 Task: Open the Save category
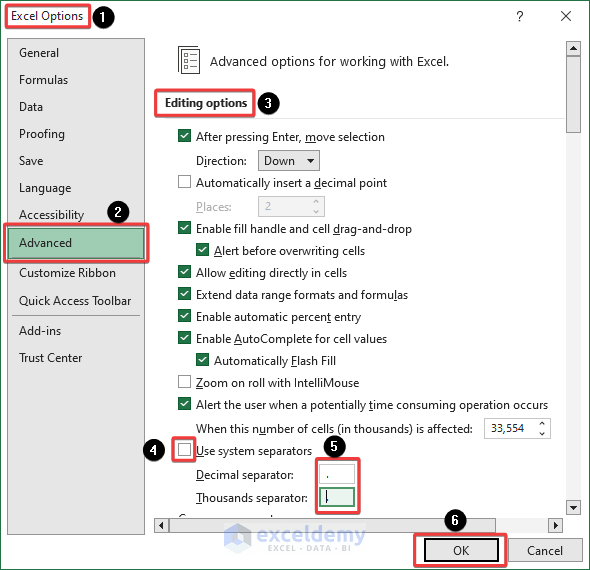point(76,161)
